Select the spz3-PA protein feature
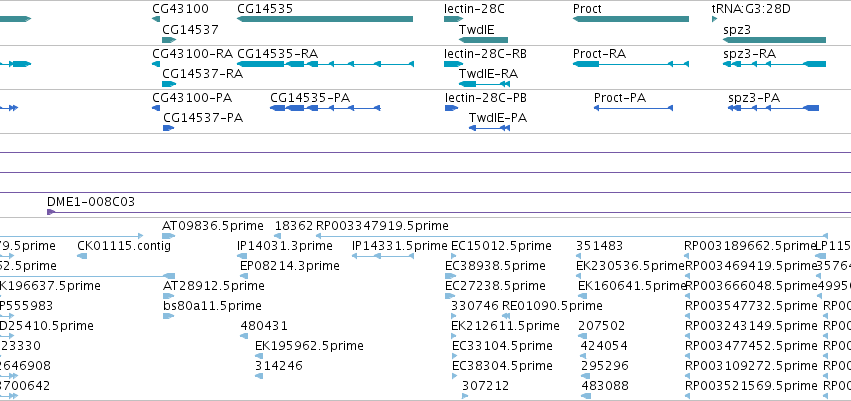The image size is (851, 401). click(x=773, y=108)
